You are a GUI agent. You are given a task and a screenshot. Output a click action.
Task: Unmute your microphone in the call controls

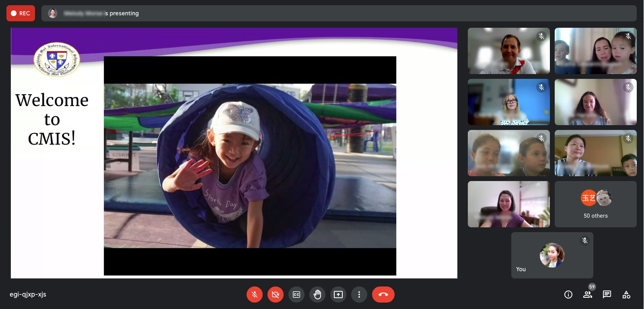(255, 295)
